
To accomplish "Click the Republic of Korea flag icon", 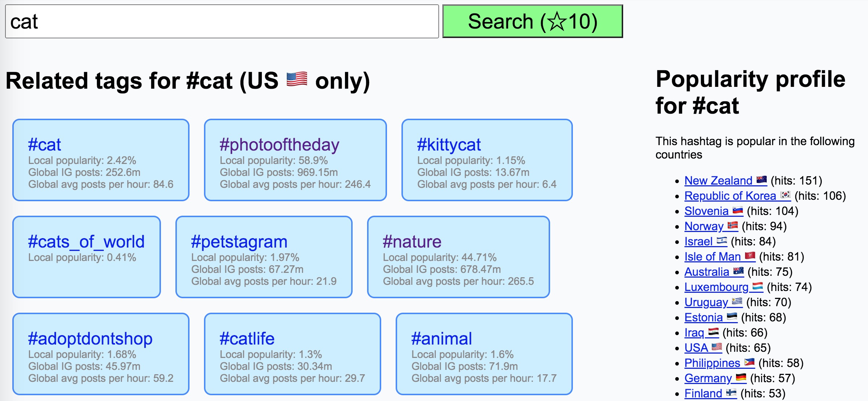I will pyautogui.click(x=785, y=195).
